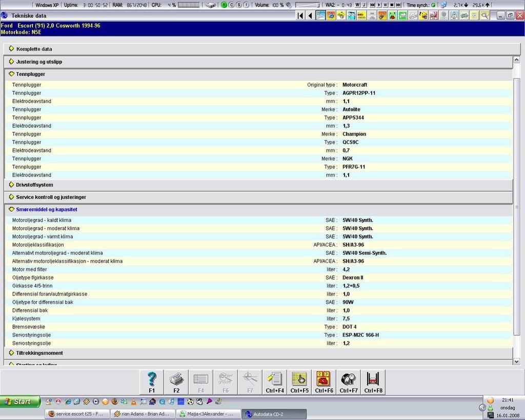Click the Winamp pause button in the top bar
525x420 pixels.
(386, 5)
